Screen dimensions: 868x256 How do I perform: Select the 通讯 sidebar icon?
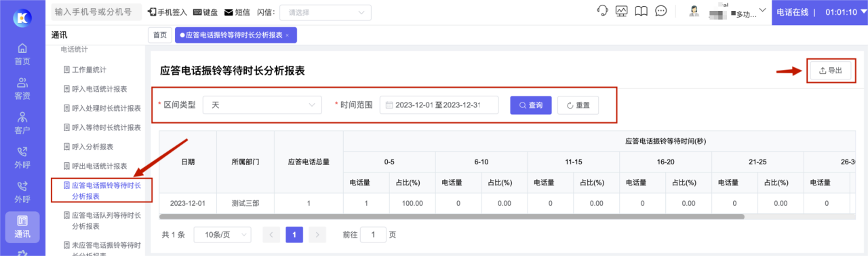pyautogui.click(x=22, y=227)
